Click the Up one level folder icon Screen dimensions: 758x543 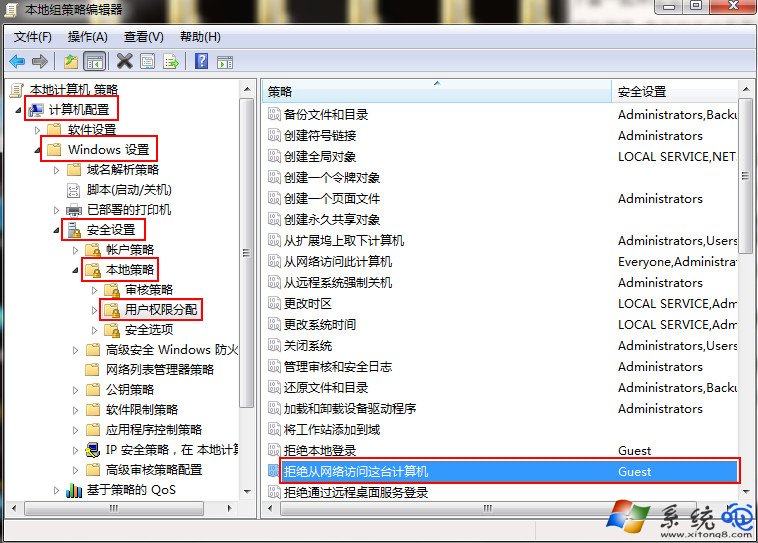click(71, 61)
